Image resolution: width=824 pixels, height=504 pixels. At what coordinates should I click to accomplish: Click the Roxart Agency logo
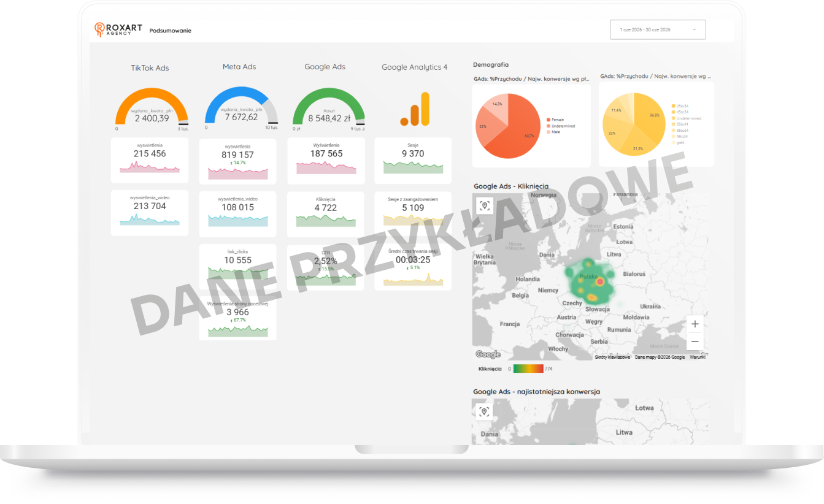(118, 29)
